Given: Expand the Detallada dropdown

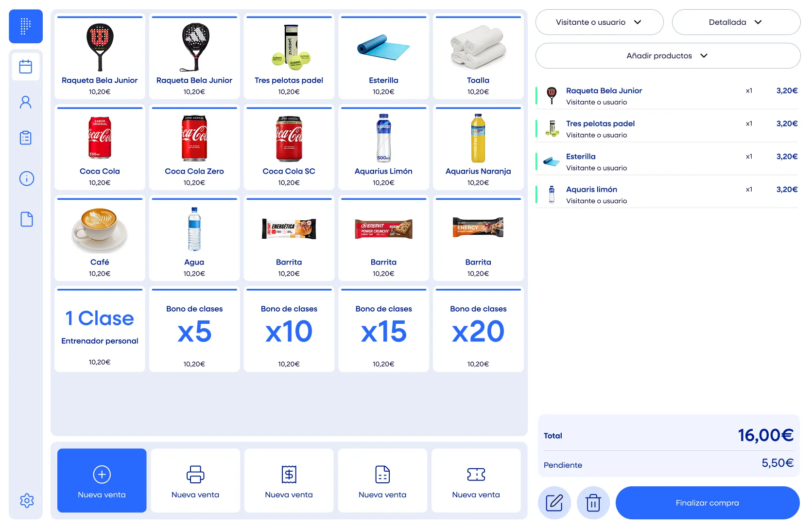Looking at the screenshot, I should pos(736,22).
